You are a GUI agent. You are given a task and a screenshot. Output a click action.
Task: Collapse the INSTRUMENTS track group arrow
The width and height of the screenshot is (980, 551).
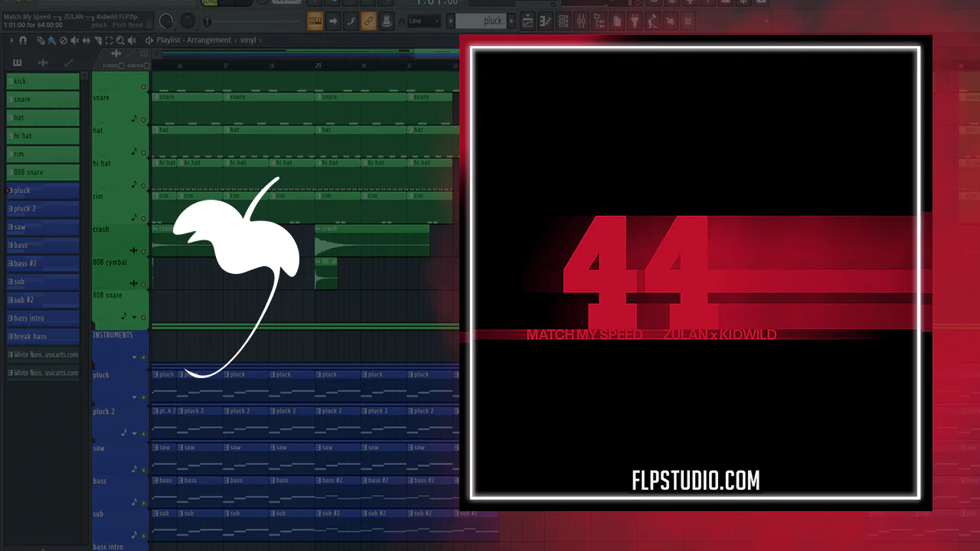[x=135, y=357]
